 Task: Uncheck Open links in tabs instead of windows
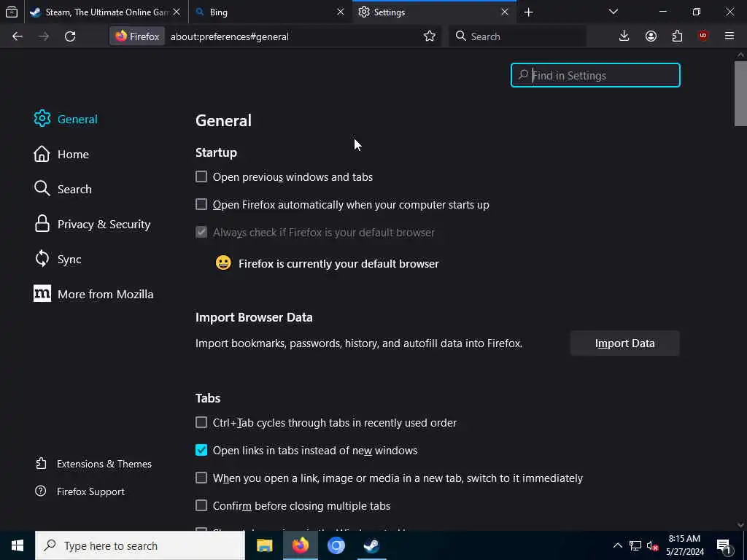(201, 451)
